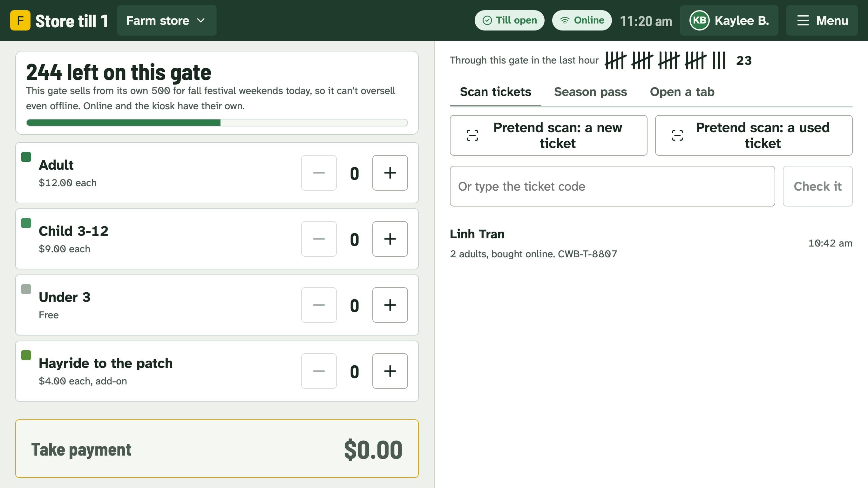868x488 pixels.
Task: Switch to the Open a tab tab
Action: 682,92
